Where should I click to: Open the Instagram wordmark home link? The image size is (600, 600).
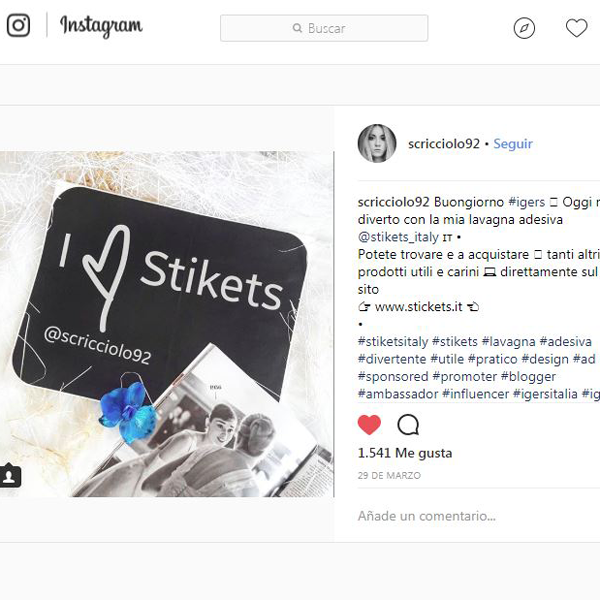[x=101, y=26]
